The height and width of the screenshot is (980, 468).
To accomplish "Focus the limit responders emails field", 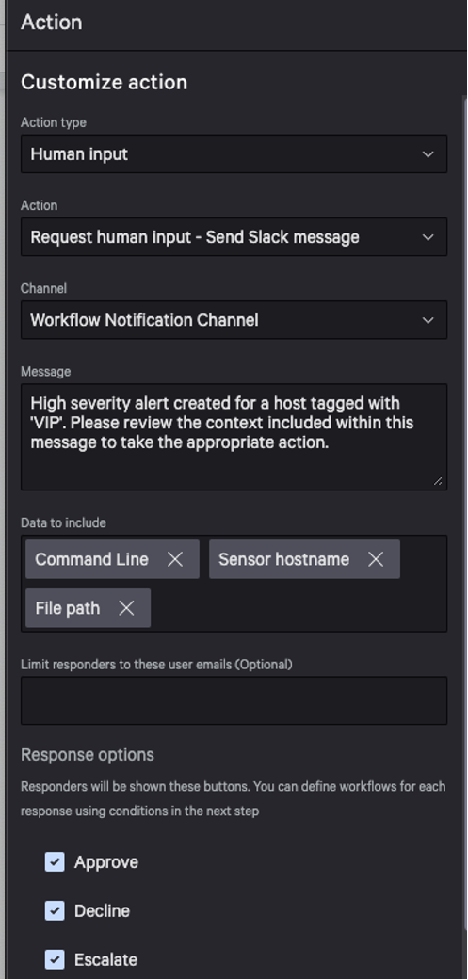I will [234, 700].
